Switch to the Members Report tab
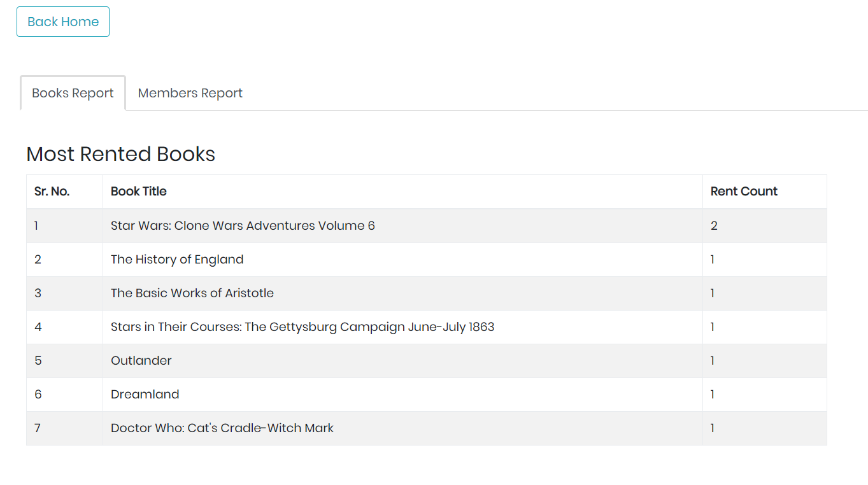Image resolution: width=868 pixels, height=485 pixels. [190, 93]
